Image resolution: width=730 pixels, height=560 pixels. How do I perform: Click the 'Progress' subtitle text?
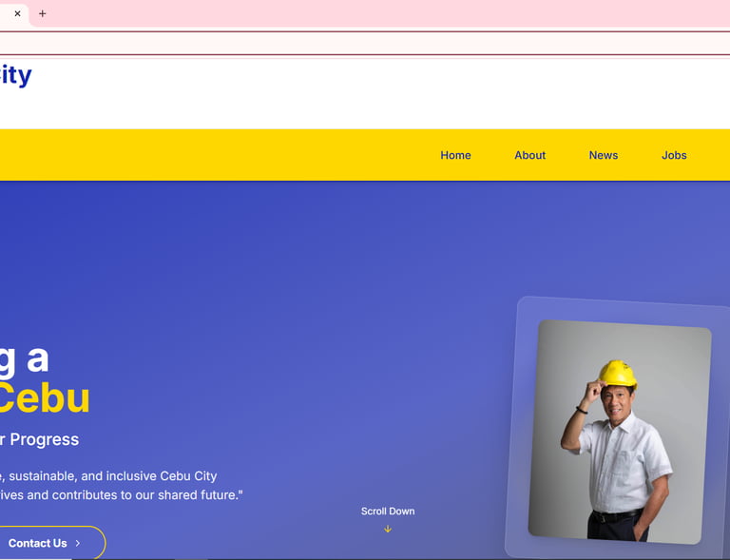click(x=45, y=439)
